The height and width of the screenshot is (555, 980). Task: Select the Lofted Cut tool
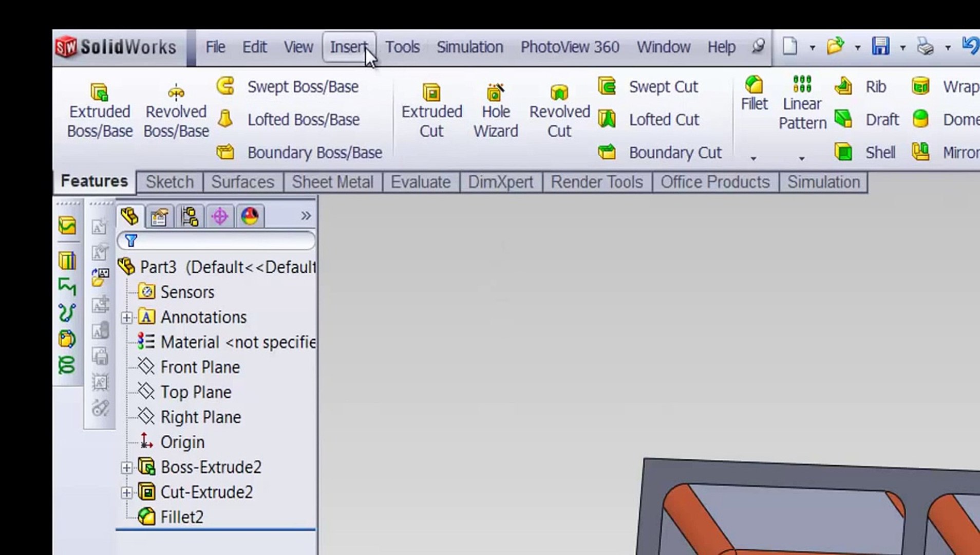(649, 119)
